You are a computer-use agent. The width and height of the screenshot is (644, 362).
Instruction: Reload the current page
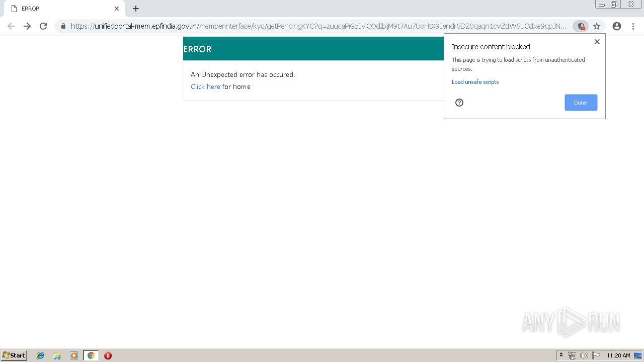click(43, 26)
